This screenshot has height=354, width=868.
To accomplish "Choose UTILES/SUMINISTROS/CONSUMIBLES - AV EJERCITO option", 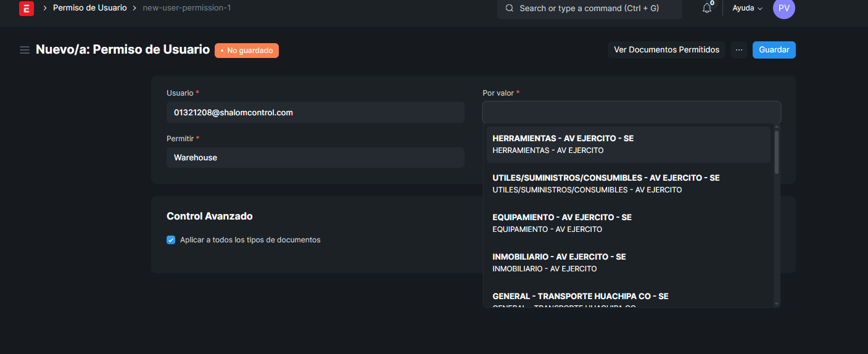I will [x=628, y=184].
